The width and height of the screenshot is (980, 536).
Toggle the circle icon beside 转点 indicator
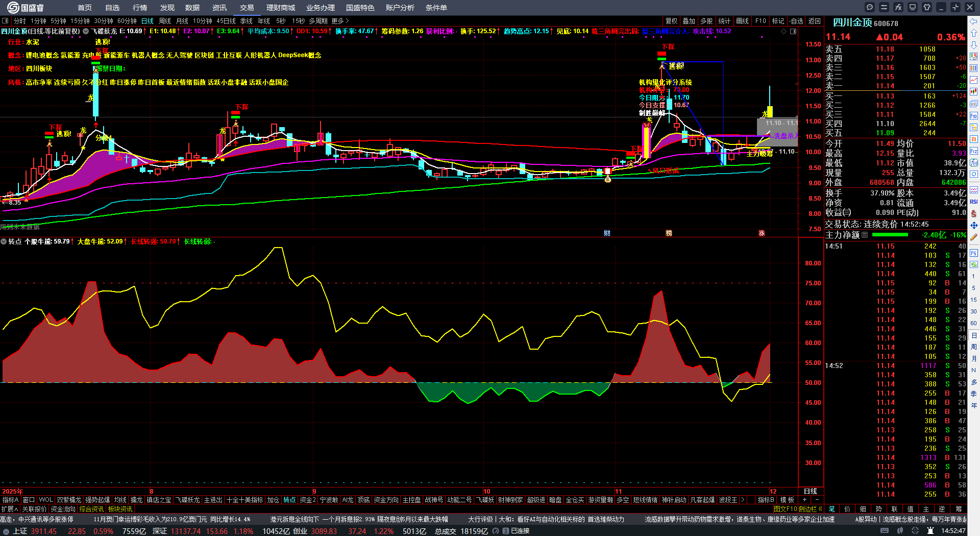coord(4,241)
